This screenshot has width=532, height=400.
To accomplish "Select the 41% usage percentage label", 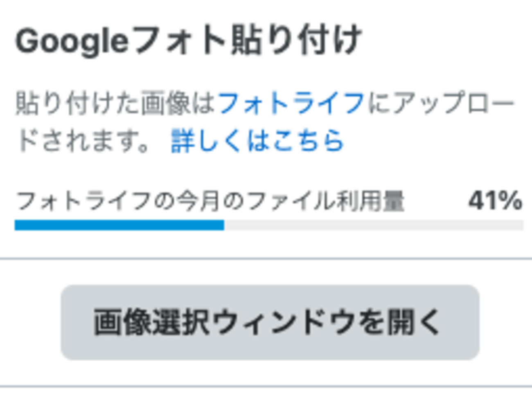I will 495,201.
